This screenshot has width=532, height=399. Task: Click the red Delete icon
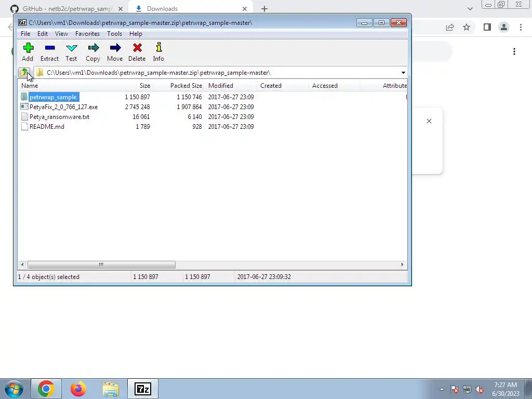[137, 48]
